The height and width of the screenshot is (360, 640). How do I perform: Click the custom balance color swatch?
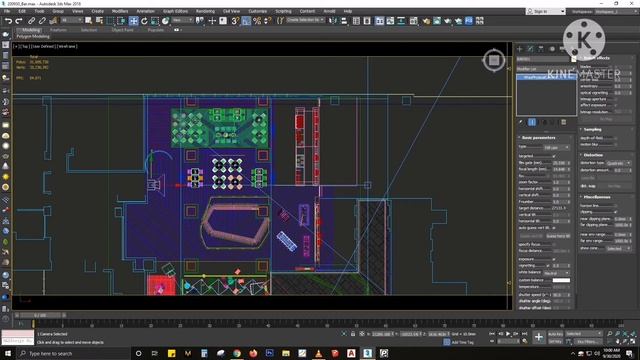click(x=561, y=280)
